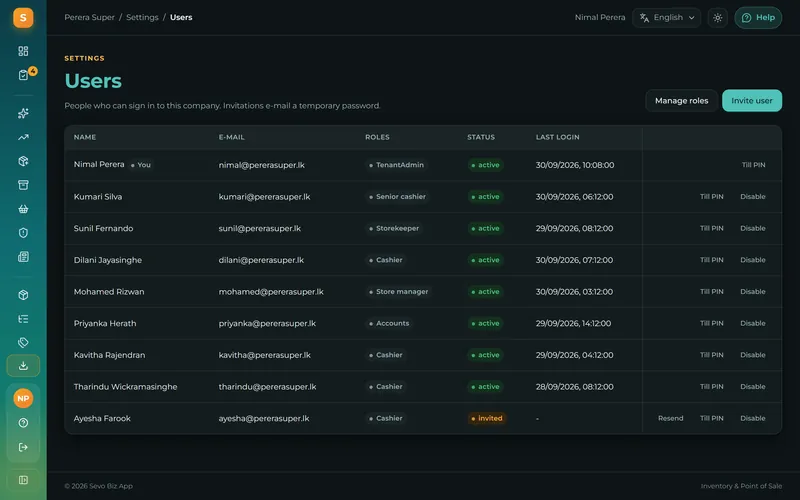This screenshot has height=500, width=800.
Task: Open the shopping basket icon in the sidebar
Action: [x=23, y=209]
